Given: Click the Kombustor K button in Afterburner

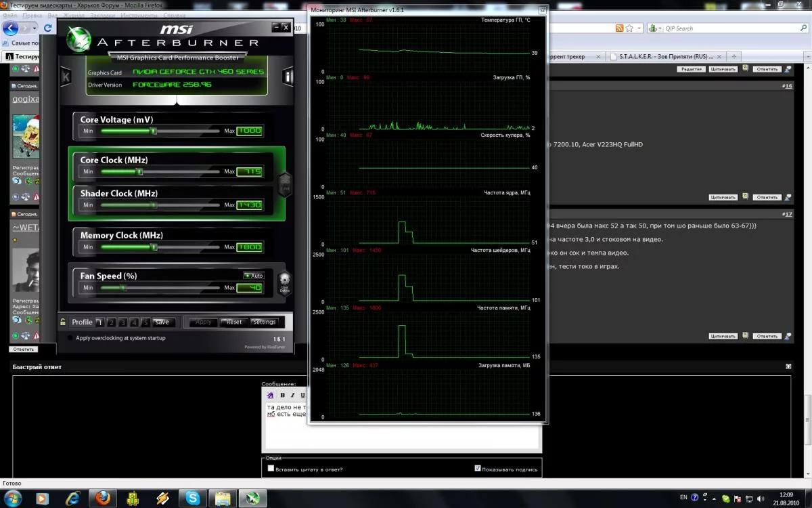Looking at the screenshot, I should click(x=66, y=76).
